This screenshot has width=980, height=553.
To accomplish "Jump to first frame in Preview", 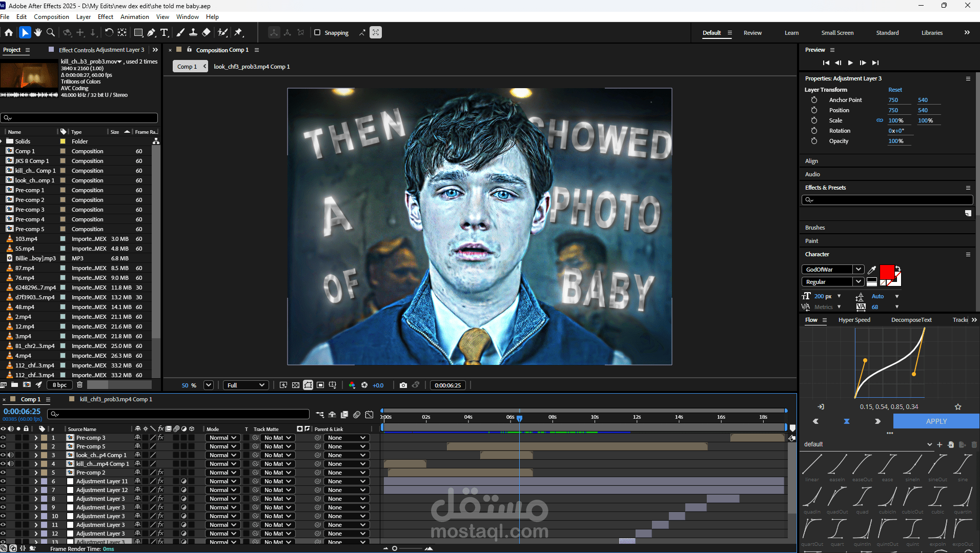I will 826,63.
